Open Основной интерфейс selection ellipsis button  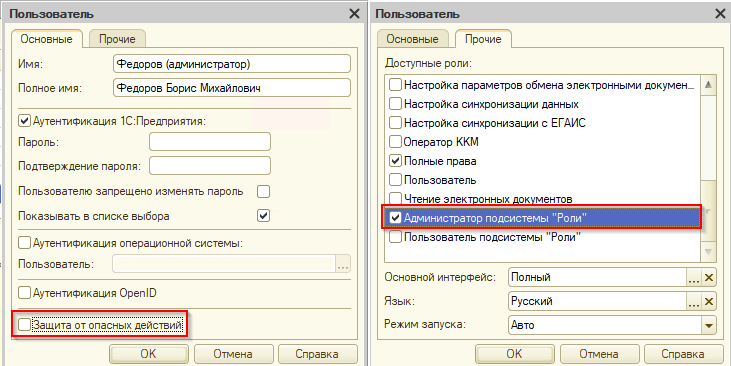694,278
